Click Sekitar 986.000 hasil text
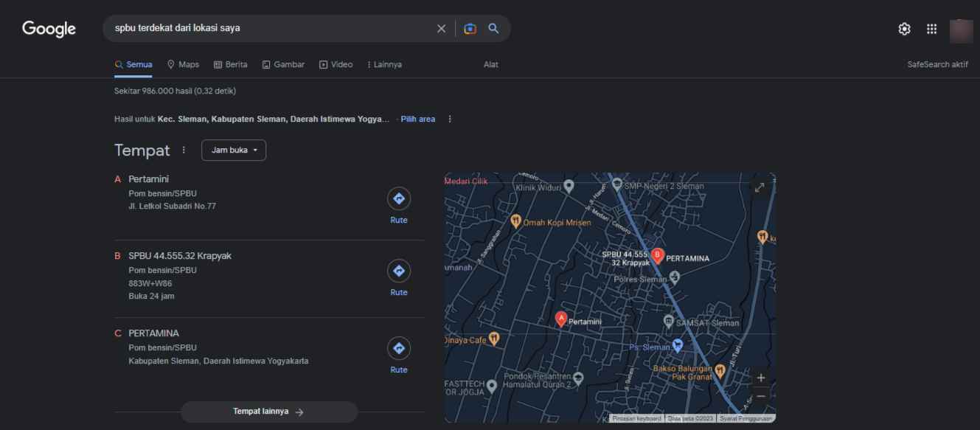 pyautogui.click(x=176, y=91)
